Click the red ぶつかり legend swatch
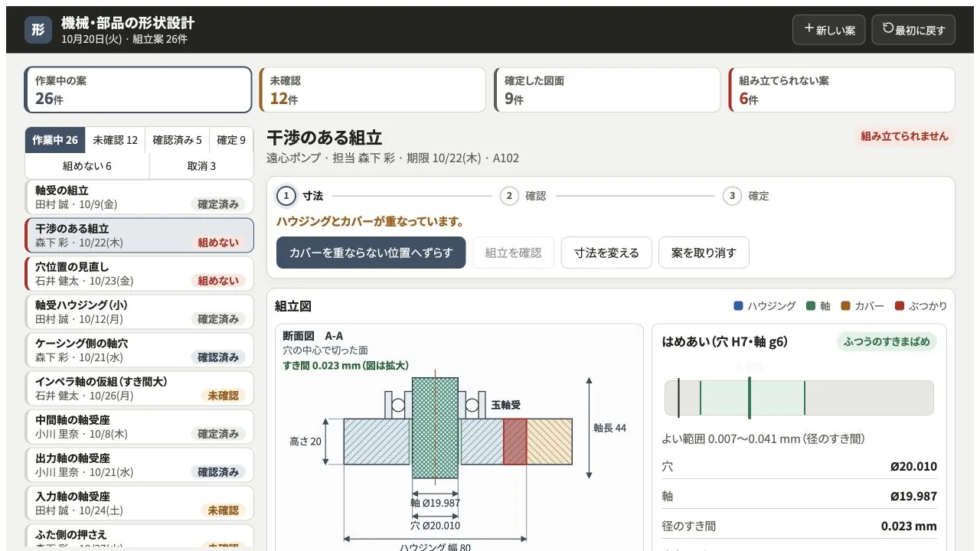The height and width of the screenshot is (551, 980). (900, 306)
